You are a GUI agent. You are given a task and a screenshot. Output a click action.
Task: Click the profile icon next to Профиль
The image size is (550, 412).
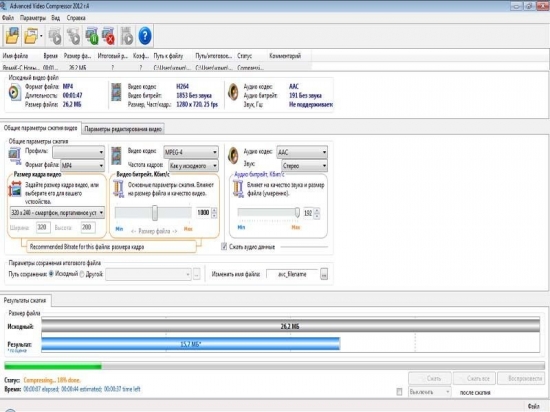pos(15,156)
